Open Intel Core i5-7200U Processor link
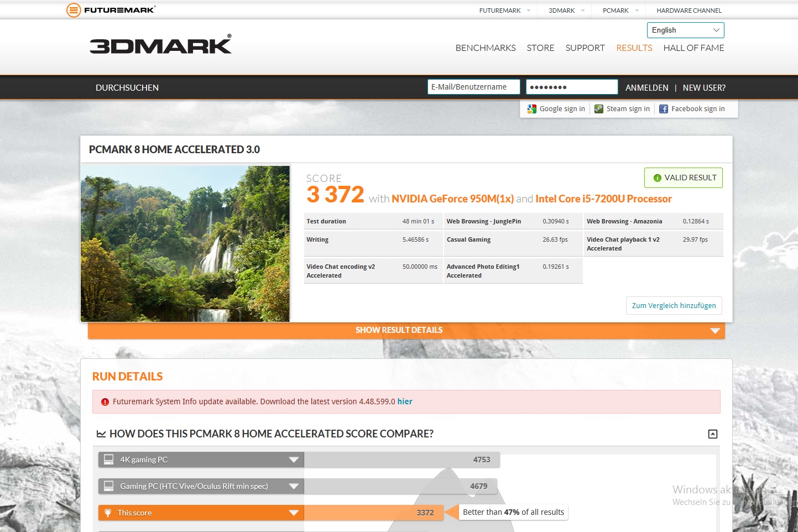 coord(603,199)
